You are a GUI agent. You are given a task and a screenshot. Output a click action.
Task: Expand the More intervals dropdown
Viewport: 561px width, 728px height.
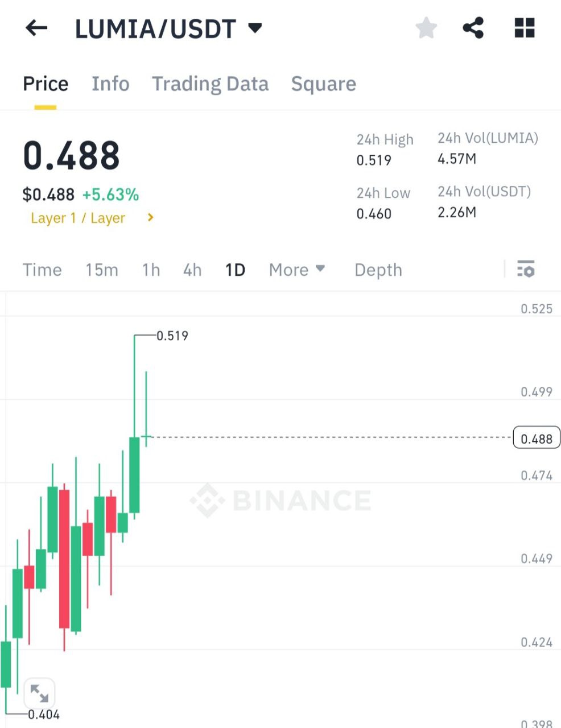pyautogui.click(x=296, y=270)
